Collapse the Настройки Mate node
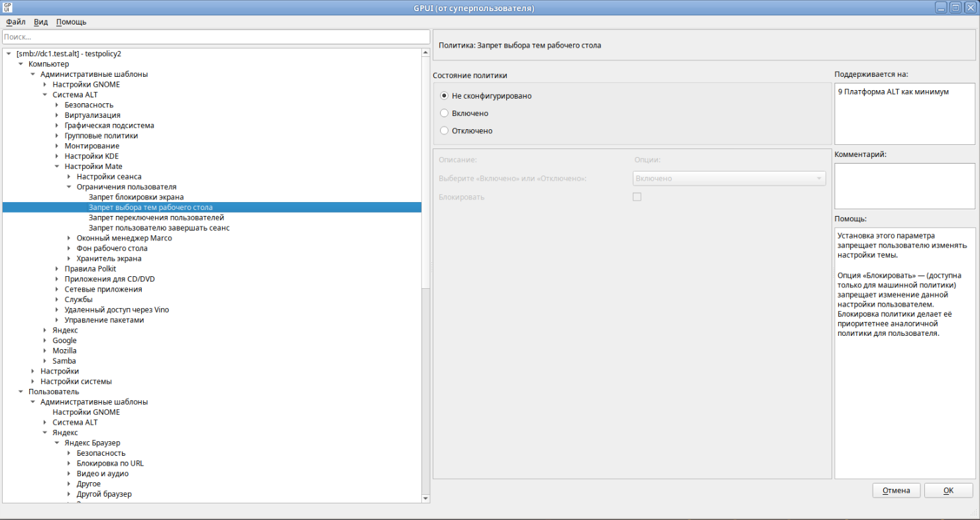This screenshot has width=980, height=520. [57, 166]
